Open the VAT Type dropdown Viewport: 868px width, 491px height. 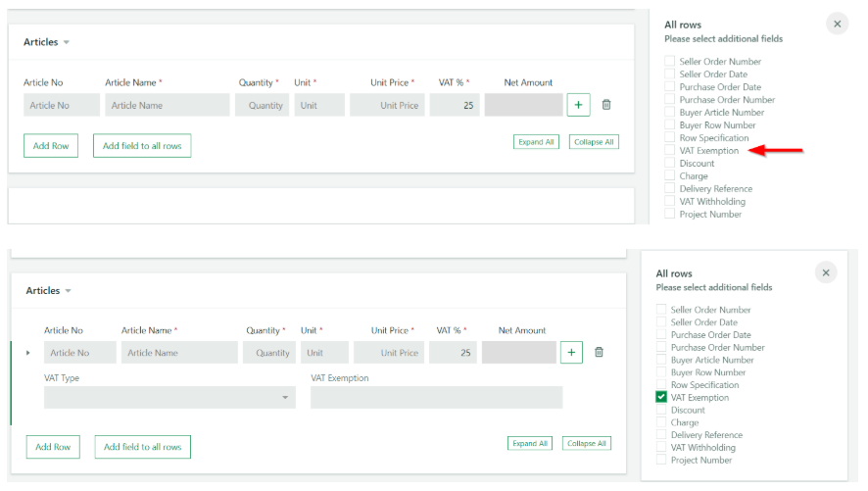[169, 397]
